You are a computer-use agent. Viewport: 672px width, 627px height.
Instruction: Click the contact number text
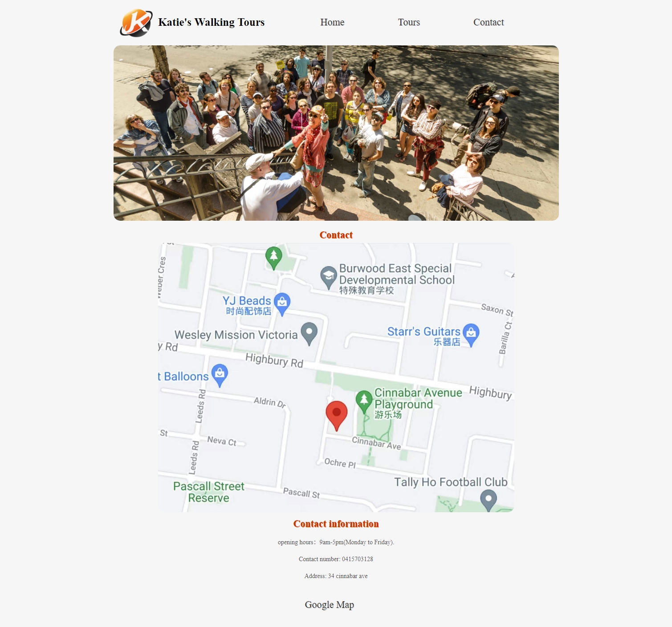tap(336, 559)
